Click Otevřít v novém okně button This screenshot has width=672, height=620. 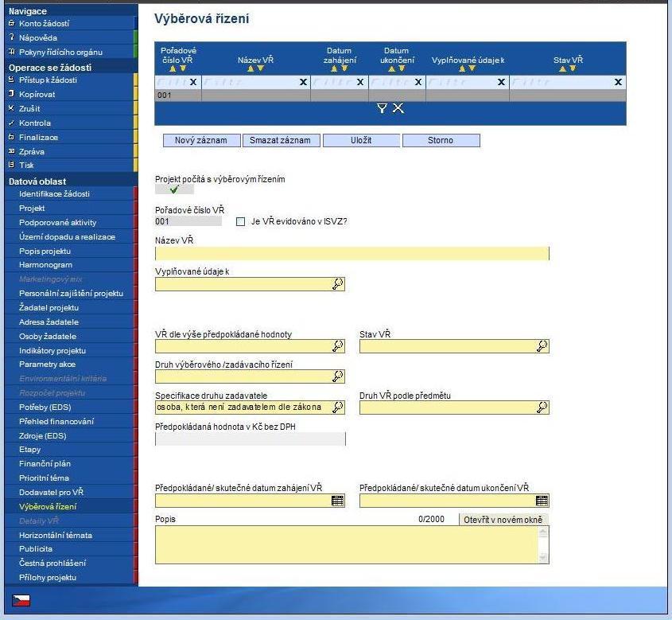(x=503, y=520)
